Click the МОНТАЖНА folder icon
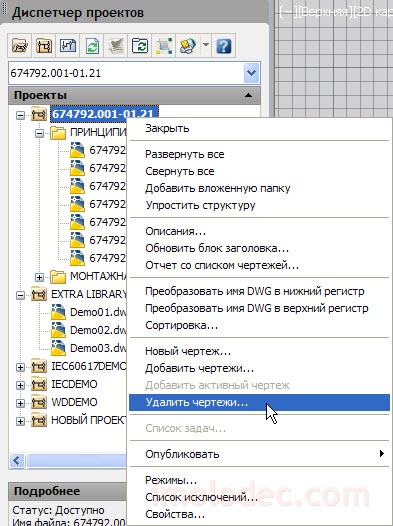 coord(58,276)
